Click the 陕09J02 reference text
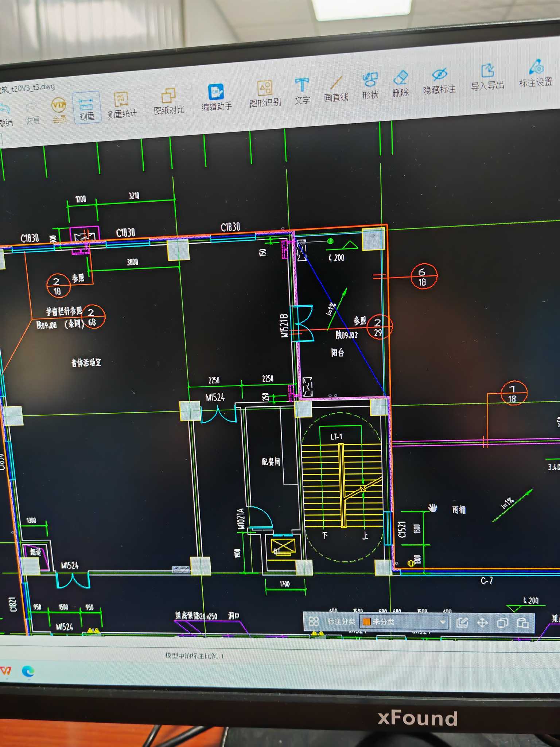Screen dimensions: 560x747 click(347, 334)
